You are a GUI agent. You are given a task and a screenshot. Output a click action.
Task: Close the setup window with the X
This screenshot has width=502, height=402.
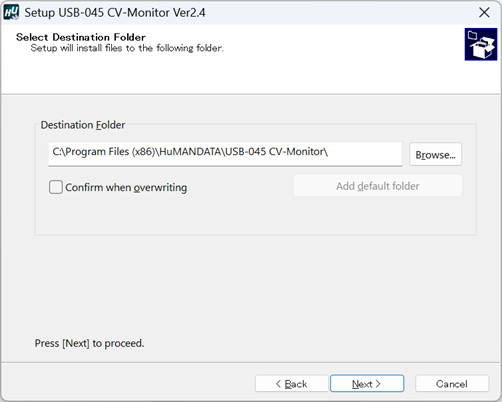point(484,13)
